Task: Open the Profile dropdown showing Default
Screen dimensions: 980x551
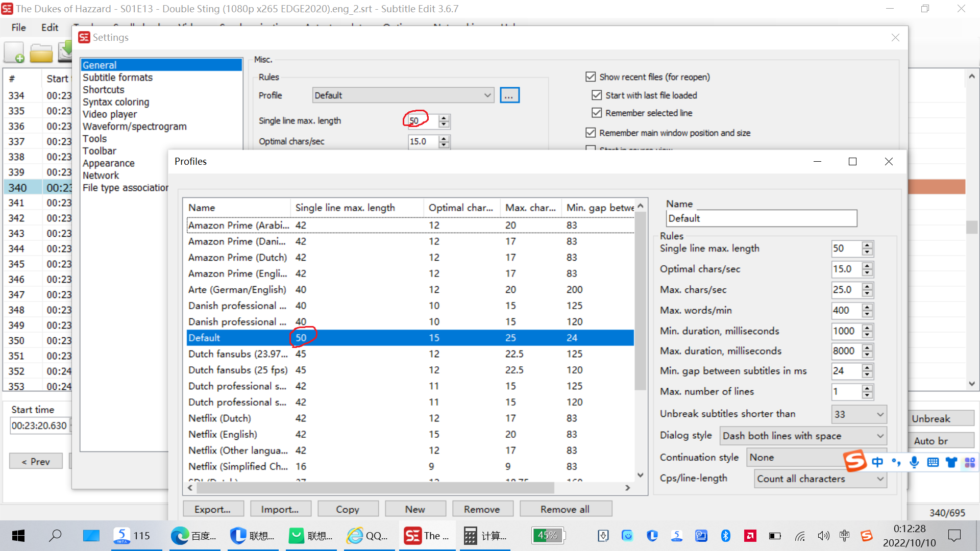Action: click(x=403, y=95)
